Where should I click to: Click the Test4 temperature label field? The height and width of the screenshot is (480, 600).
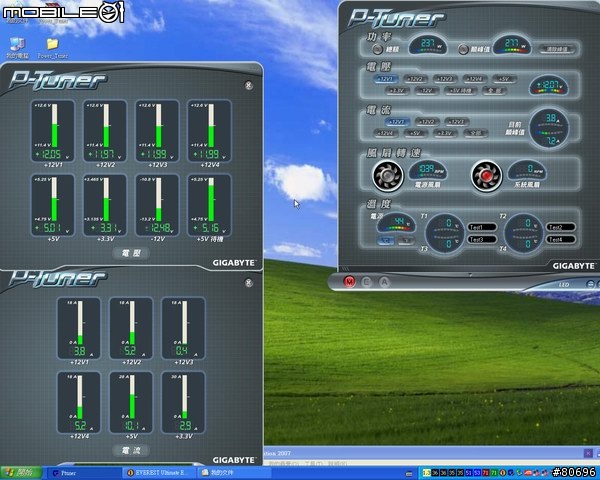pos(560,240)
